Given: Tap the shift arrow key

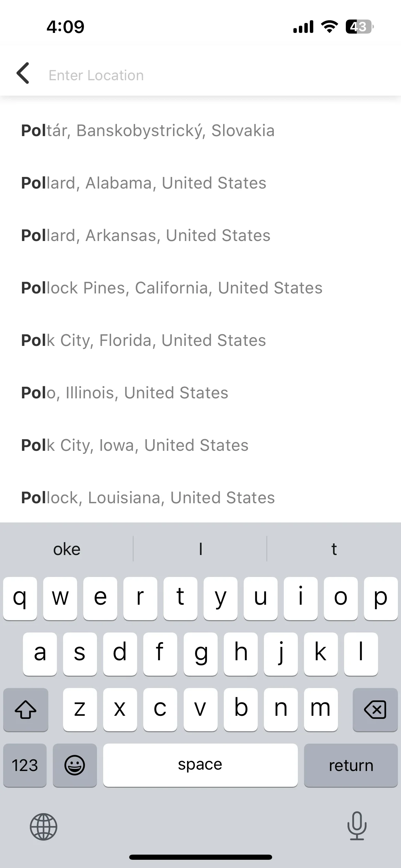Looking at the screenshot, I should click(26, 709).
